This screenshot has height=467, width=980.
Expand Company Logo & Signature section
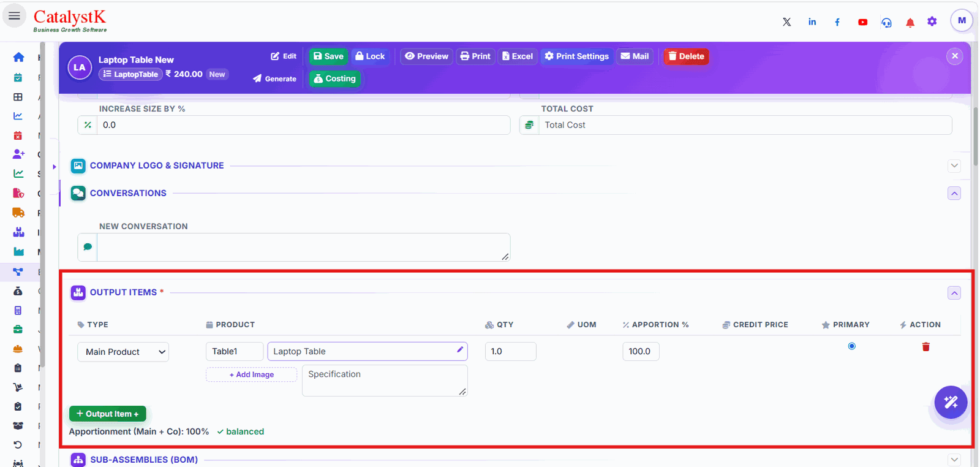(954, 166)
